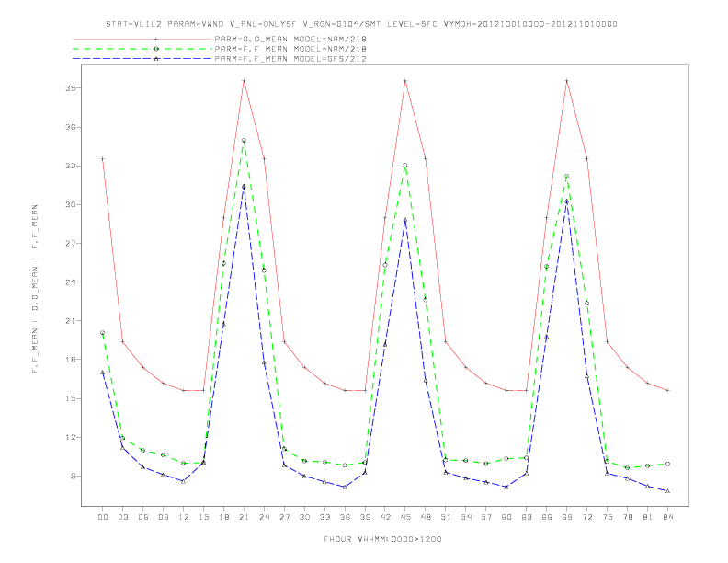Click the x-axis title FHOUR VHHMM=0000>1200

[382, 539]
